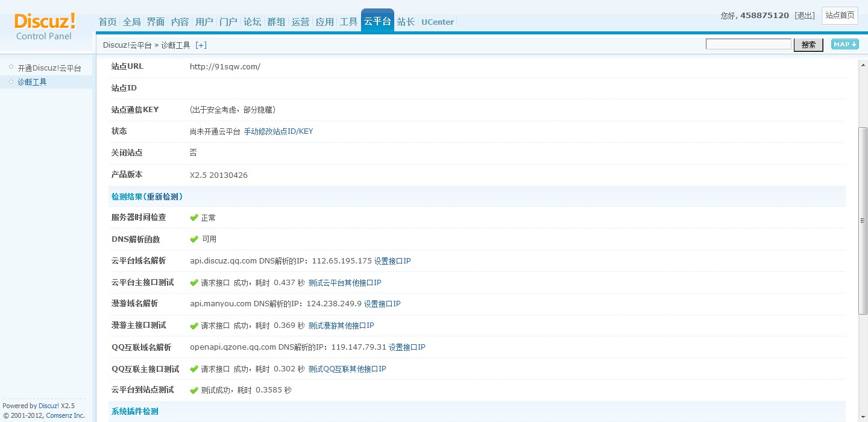Open 开通Discuz!云平台 in sidebar
This screenshot has height=422, width=868.
point(49,68)
